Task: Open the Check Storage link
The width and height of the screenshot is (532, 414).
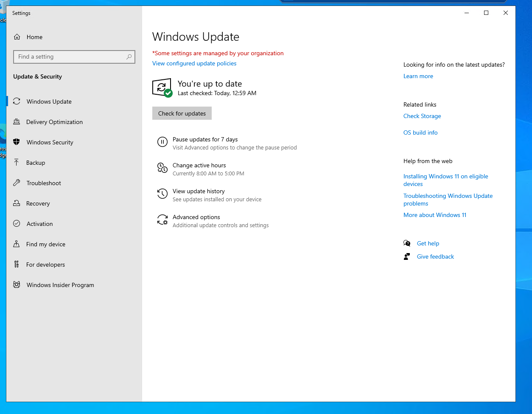Action: [x=422, y=116]
